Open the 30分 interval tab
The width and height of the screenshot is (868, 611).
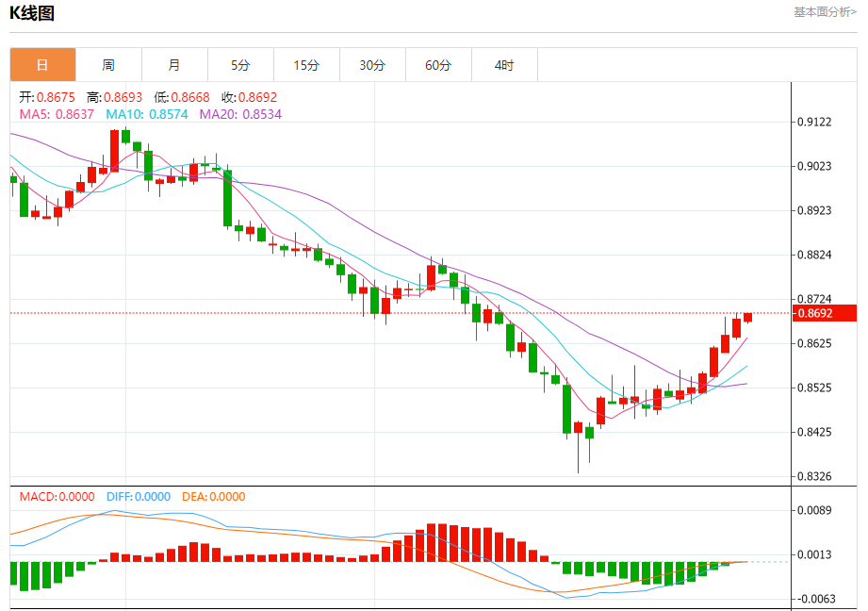(372, 65)
